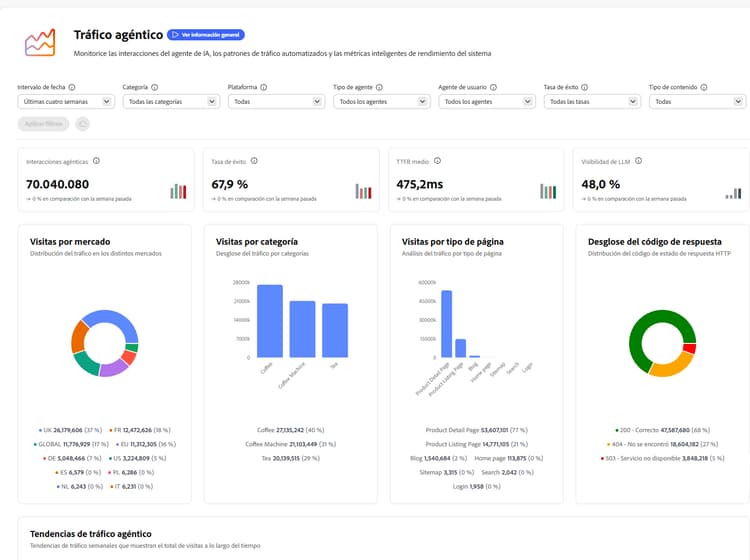Viewport: 750px width, 560px height.
Task: Expand the 'Todas las tasas' dropdown
Action: (592, 101)
